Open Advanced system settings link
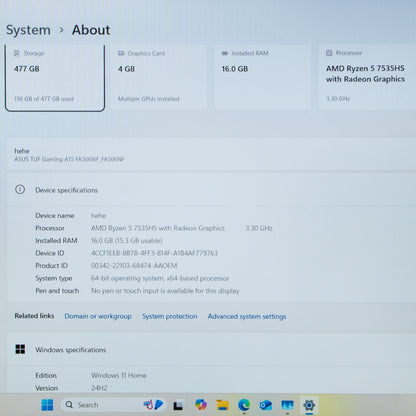416x416 pixels. pyautogui.click(x=247, y=316)
